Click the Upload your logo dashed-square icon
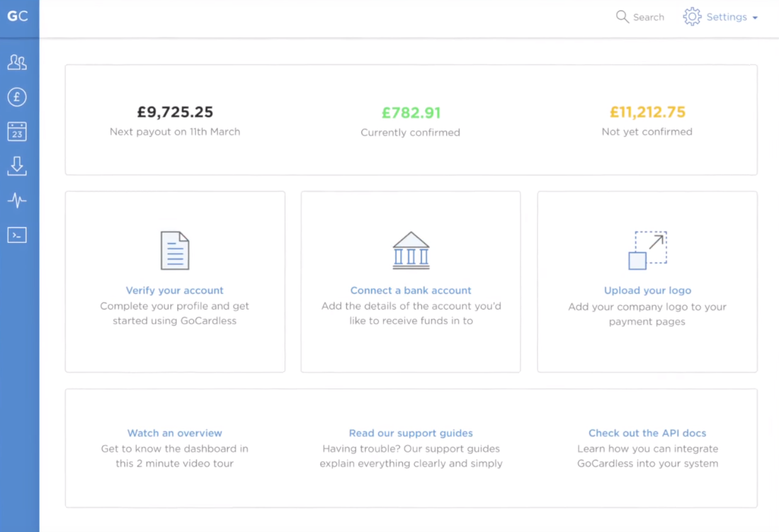 pyautogui.click(x=647, y=249)
